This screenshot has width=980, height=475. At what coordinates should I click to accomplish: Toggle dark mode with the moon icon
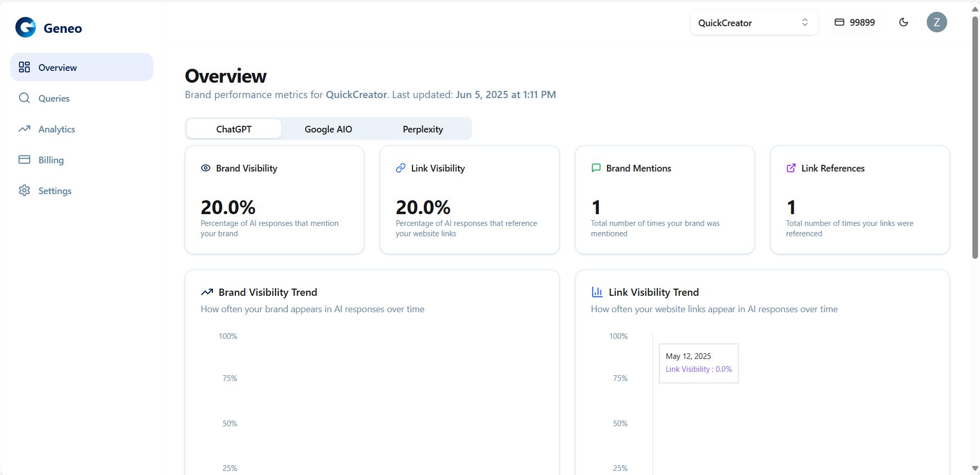(904, 22)
